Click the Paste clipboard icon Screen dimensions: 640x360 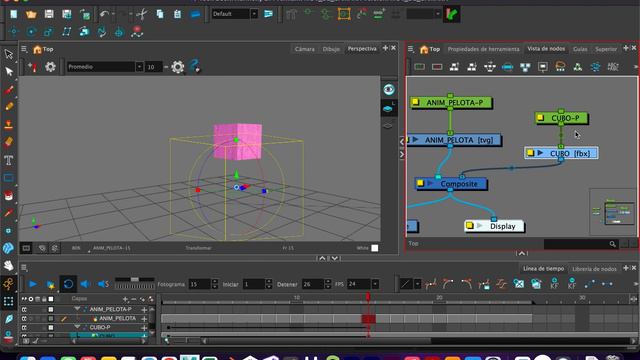click(x=177, y=14)
